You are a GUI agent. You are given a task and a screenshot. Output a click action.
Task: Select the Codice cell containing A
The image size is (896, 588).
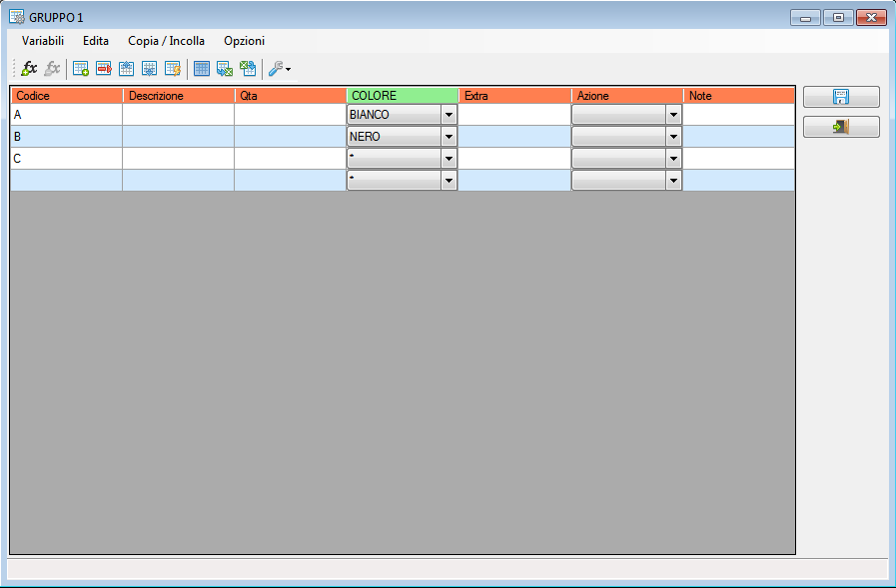[67, 115]
